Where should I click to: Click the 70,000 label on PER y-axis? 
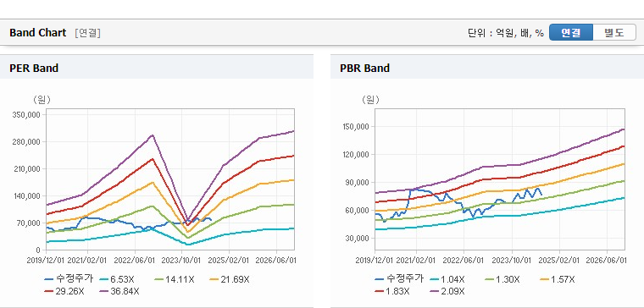coord(29,223)
